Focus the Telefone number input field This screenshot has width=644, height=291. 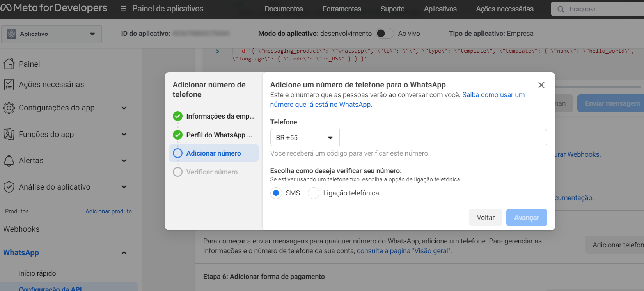tap(443, 138)
